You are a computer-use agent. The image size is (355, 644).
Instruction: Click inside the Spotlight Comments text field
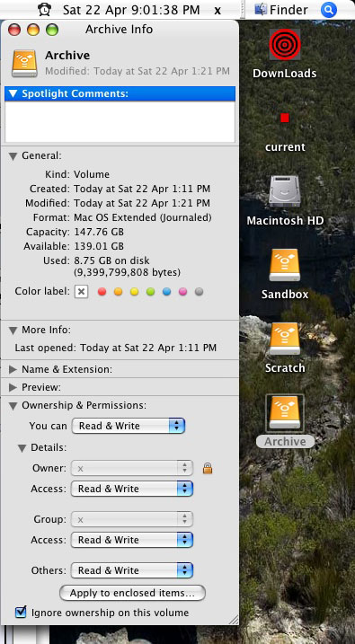tap(120, 121)
